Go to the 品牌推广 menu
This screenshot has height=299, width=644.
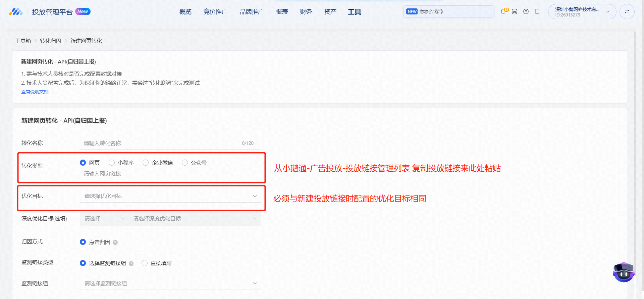[252, 12]
